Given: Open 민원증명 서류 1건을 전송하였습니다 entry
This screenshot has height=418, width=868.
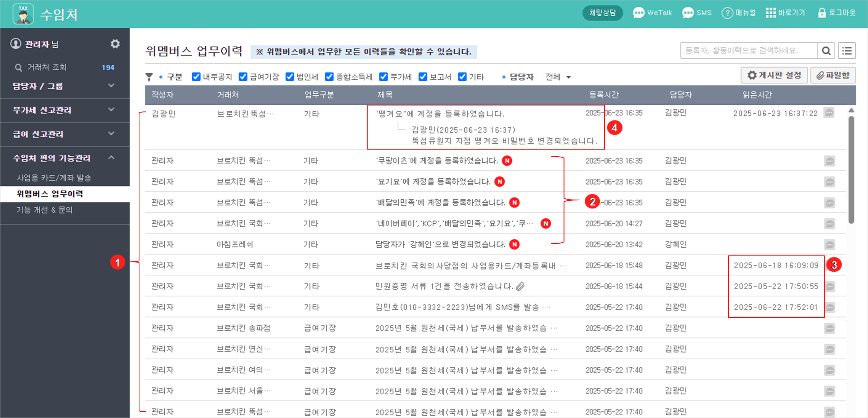Looking at the screenshot, I should point(444,286).
